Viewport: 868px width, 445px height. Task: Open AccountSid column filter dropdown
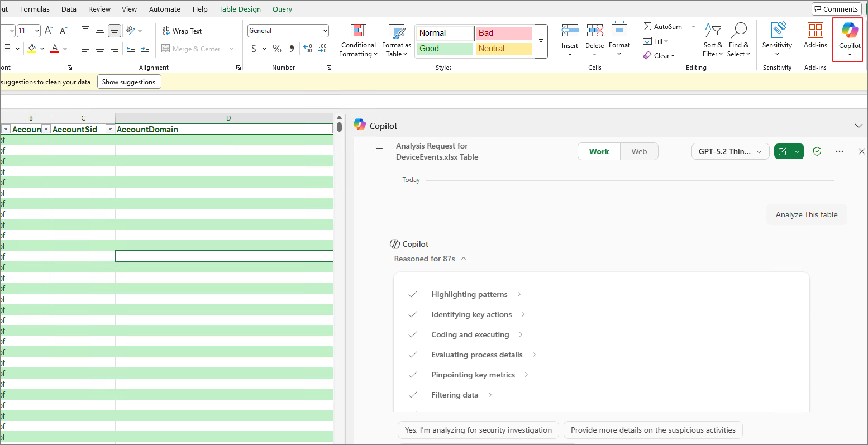pyautogui.click(x=110, y=129)
